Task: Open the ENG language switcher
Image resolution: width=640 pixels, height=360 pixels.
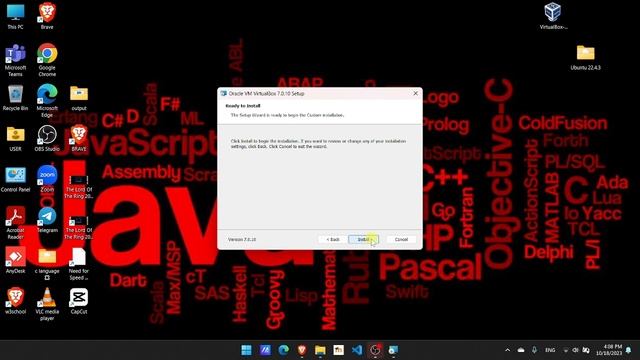Action: 550,350
